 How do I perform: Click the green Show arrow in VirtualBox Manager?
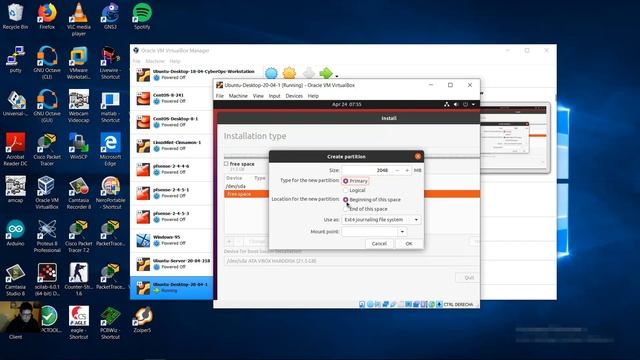(326, 73)
